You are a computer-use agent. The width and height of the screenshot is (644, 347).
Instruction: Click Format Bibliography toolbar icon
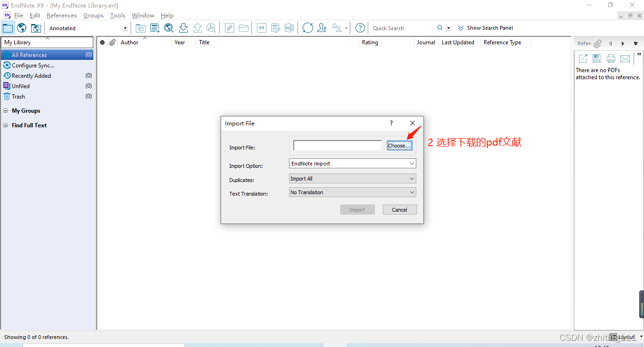click(275, 28)
